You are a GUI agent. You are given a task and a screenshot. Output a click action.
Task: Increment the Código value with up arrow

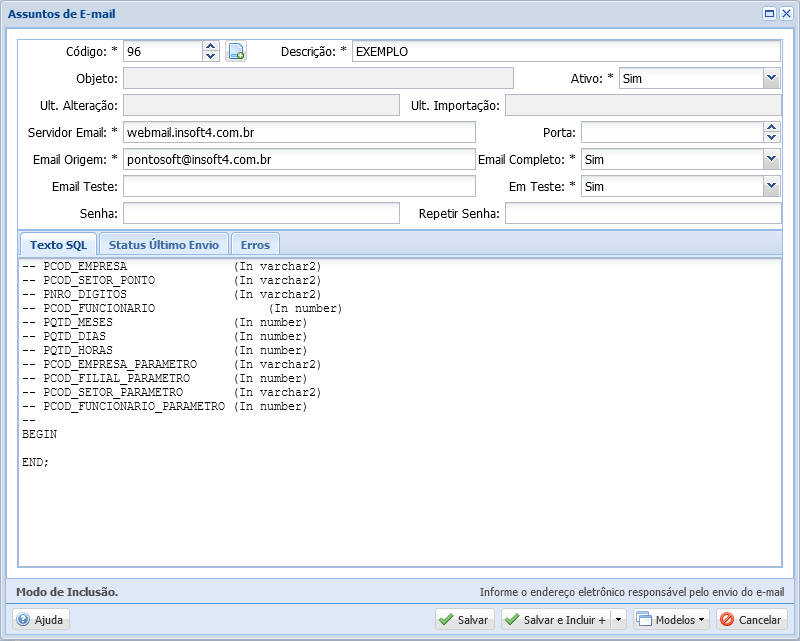(210, 46)
